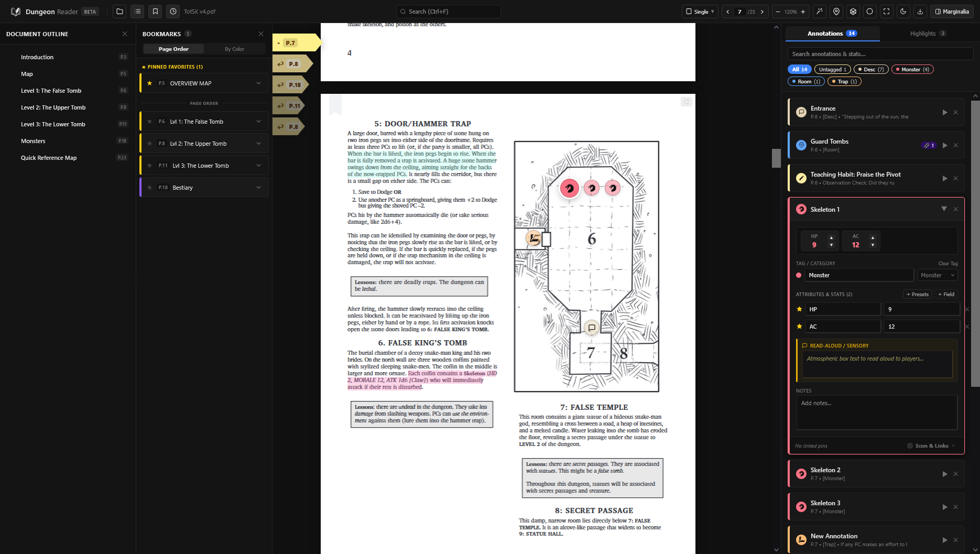Enter fullscreen mode

tap(887, 12)
